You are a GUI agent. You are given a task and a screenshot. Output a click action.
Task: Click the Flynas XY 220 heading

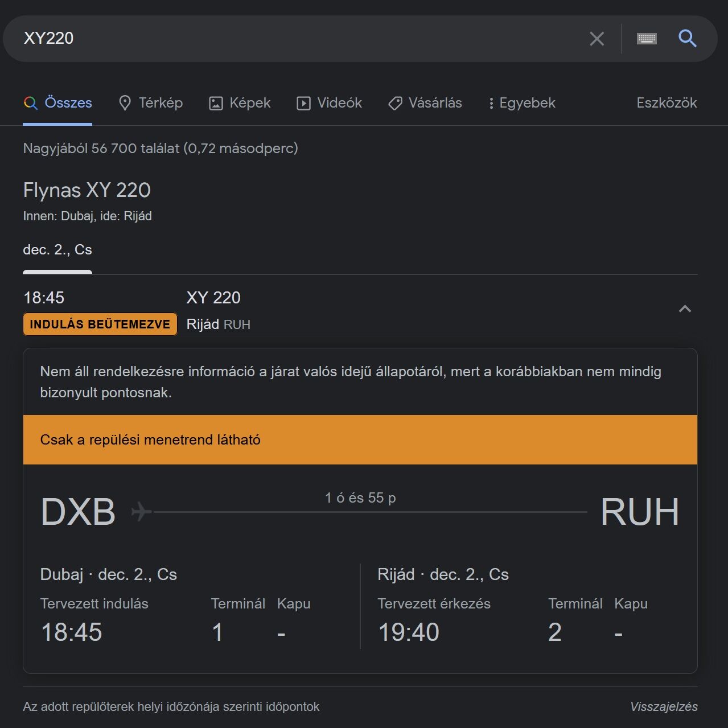(x=87, y=190)
